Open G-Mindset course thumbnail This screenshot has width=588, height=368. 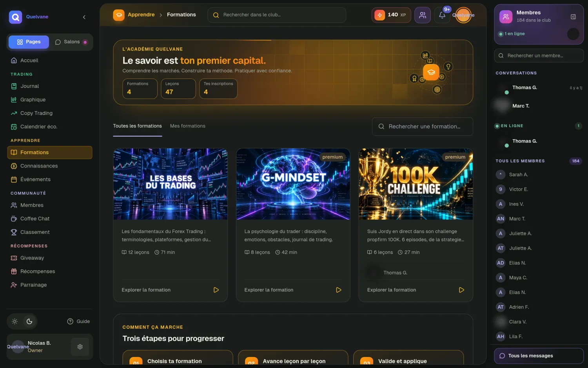click(293, 184)
